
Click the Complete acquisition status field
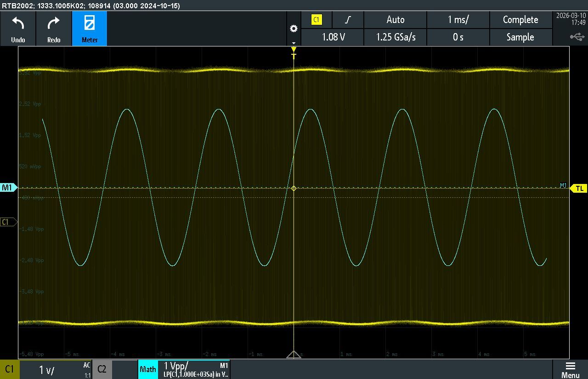[x=520, y=20]
